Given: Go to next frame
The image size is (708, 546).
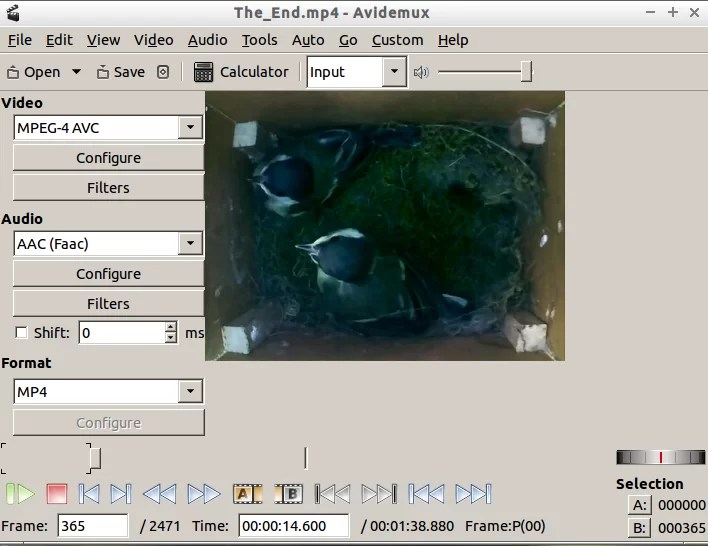Looking at the screenshot, I should coord(121,494).
